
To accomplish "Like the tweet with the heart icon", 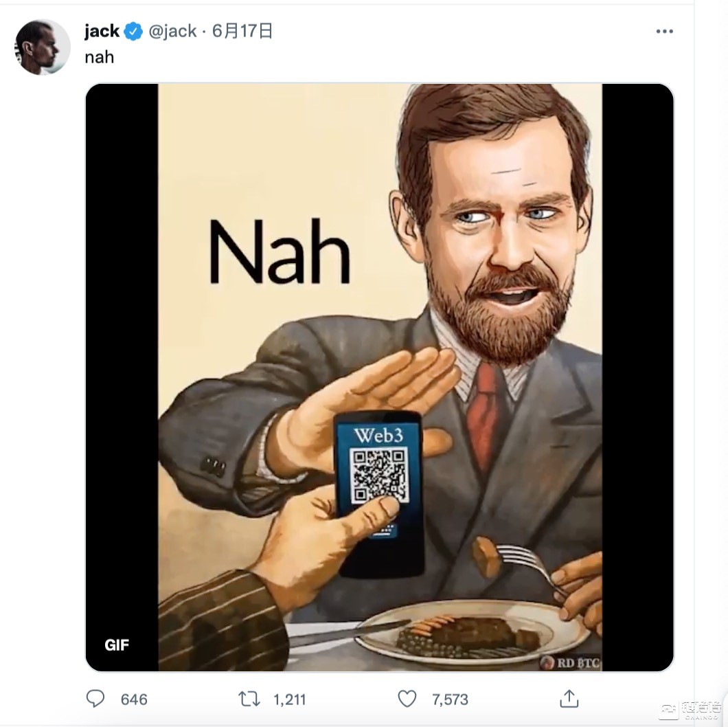I will click(407, 699).
